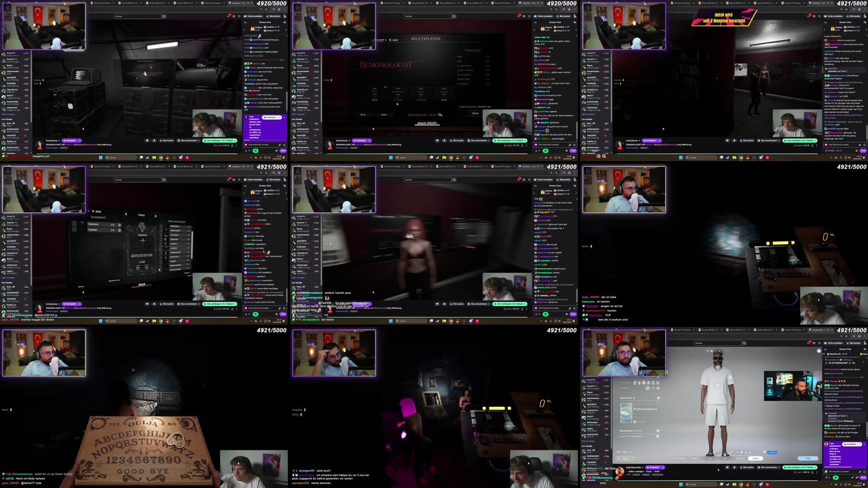Click the purple Anklopfen button under the van-interior stream
The height and width of the screenshot is (488, 868).
pyautogui.click(x=70, y=141)
